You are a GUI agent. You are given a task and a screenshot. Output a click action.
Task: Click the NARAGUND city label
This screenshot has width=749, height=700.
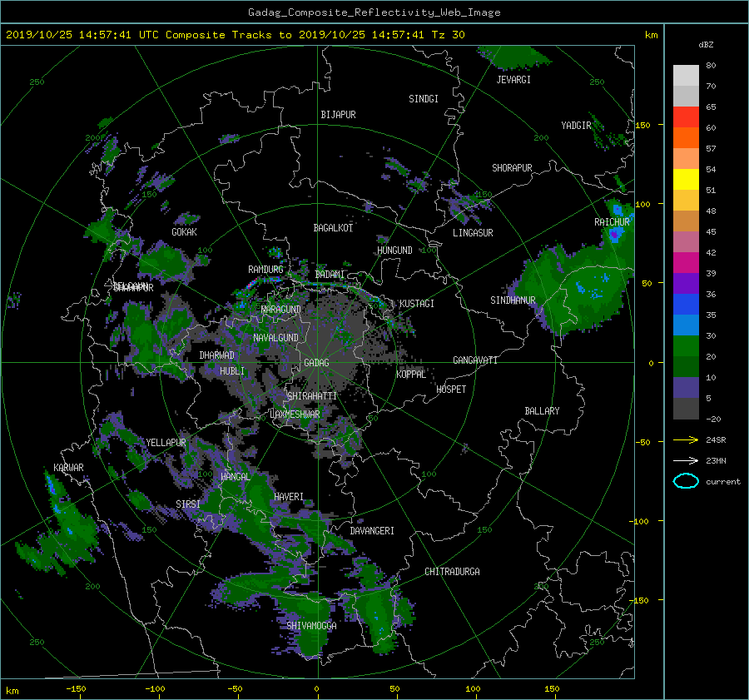tap(281, 310)
